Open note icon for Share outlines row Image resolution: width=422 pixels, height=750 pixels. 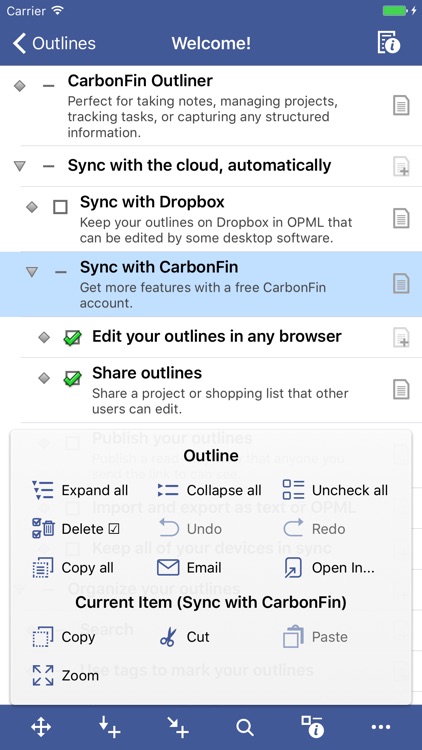(401, 389)
